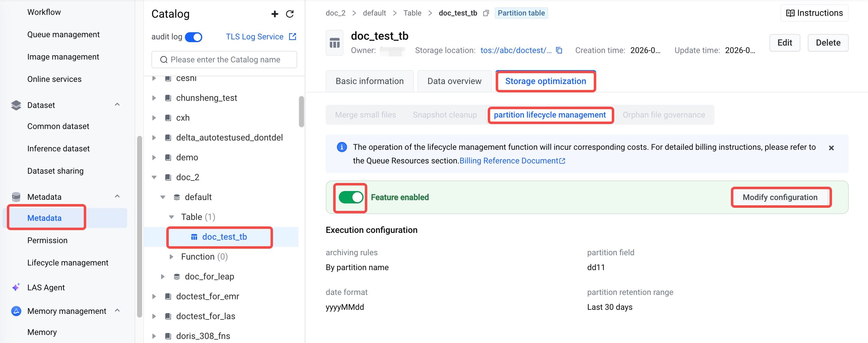The width and height of the screenshot is (868, 343).
Task: Collapse the doc_2 catalog node
Action: [154, 177]
